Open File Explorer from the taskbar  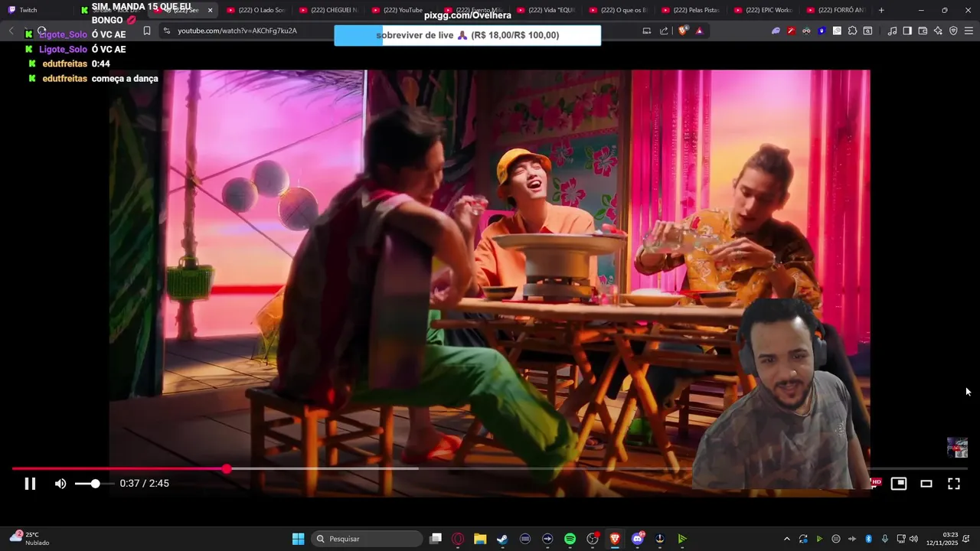[x=480, y=539]
